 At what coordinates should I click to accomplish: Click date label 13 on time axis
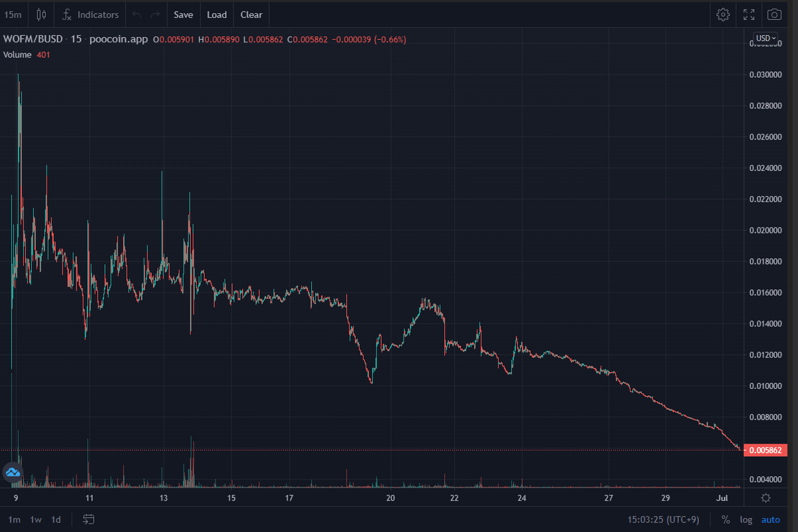pyautogui.click(x=165, y=497)
